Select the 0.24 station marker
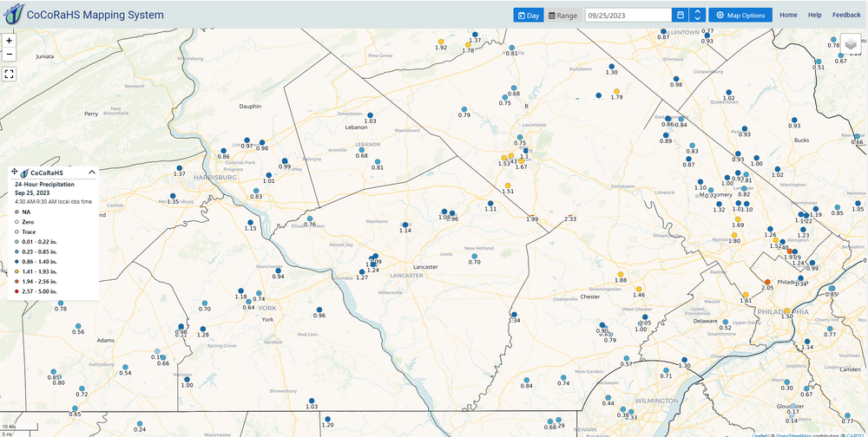This screenshot has width=868, height=437. click(140, 424)
